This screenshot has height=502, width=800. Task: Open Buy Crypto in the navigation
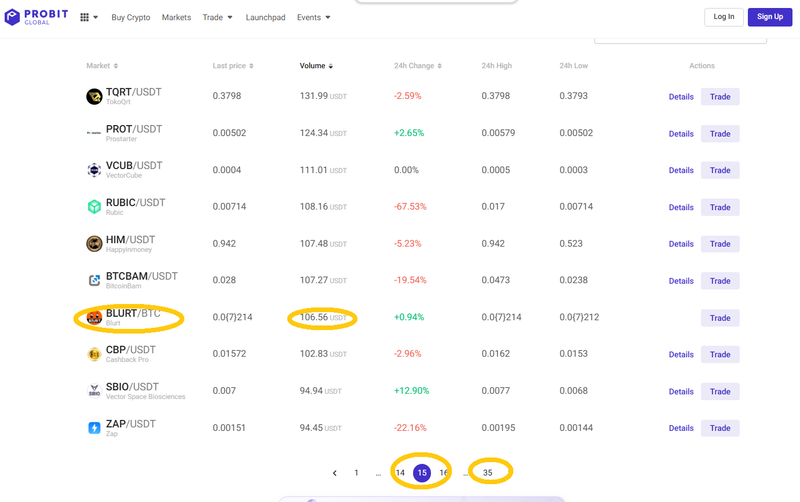pyautogui.click(x=131, y=17)
